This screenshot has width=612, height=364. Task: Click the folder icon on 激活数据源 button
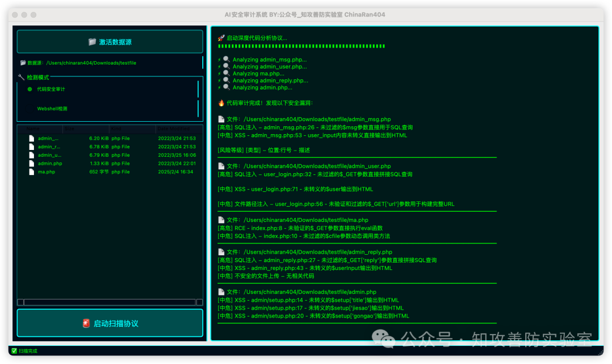(92, 42)
